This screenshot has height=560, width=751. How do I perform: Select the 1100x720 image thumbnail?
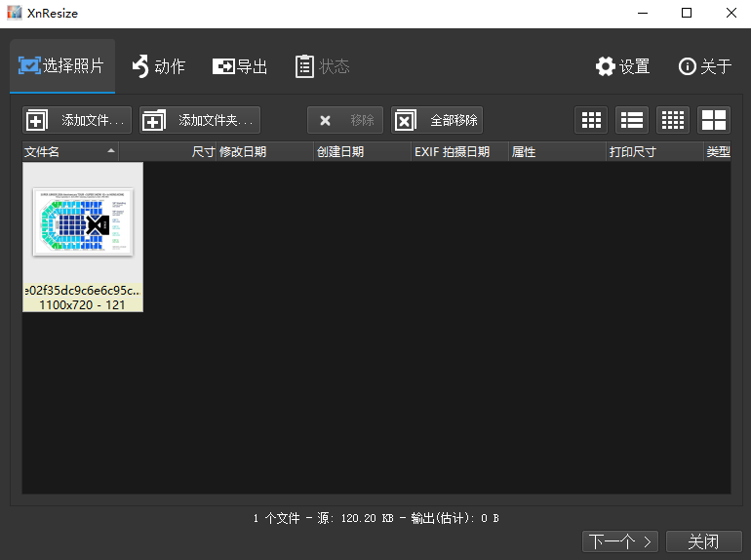[83, 222]
